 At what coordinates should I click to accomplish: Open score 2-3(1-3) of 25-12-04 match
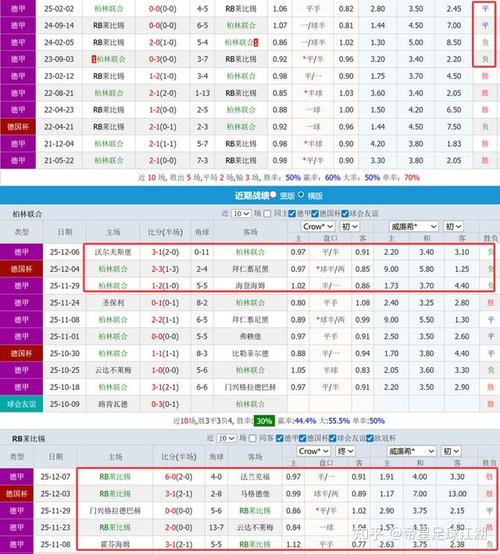[165, 269]
